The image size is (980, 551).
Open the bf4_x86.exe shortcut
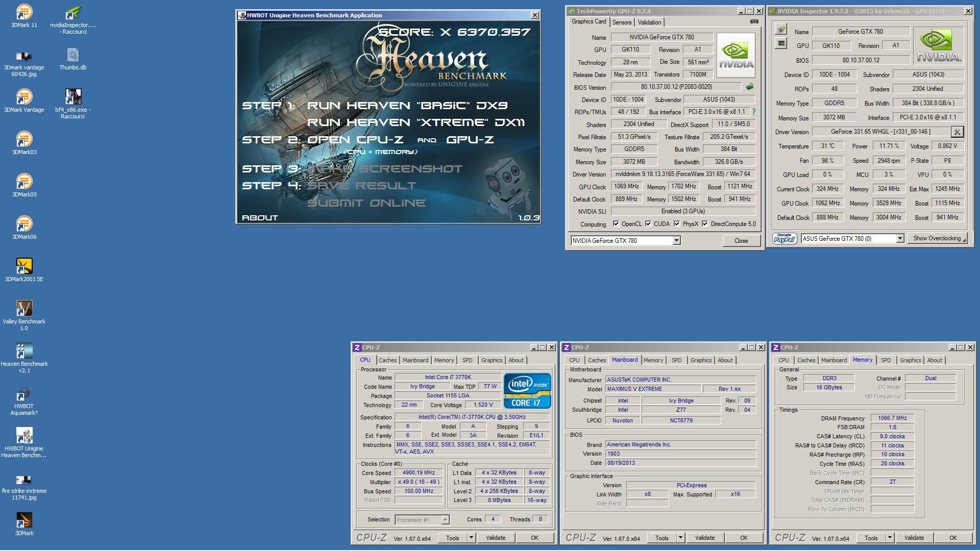[x=73, y=104]
